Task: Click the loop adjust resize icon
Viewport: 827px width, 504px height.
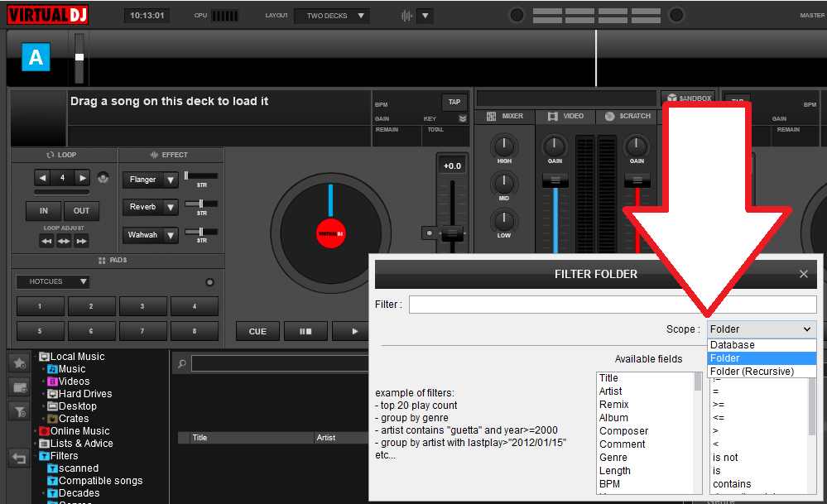Action: (64, 241)
